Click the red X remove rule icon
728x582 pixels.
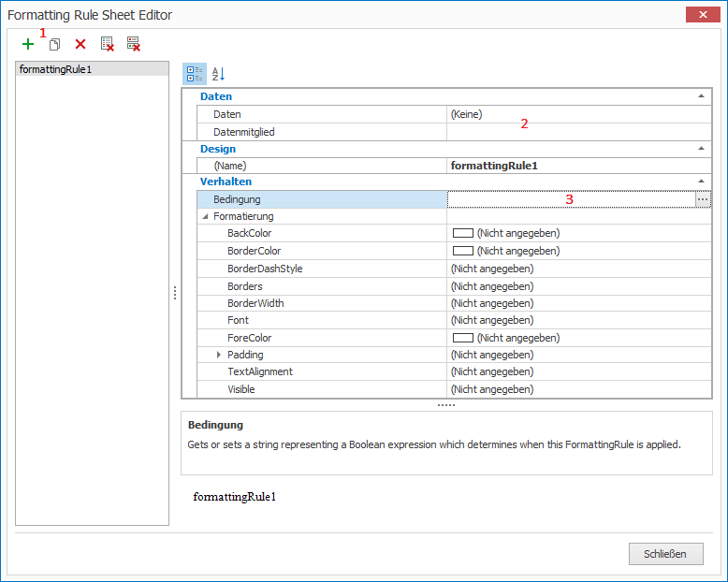coord(80,44)
